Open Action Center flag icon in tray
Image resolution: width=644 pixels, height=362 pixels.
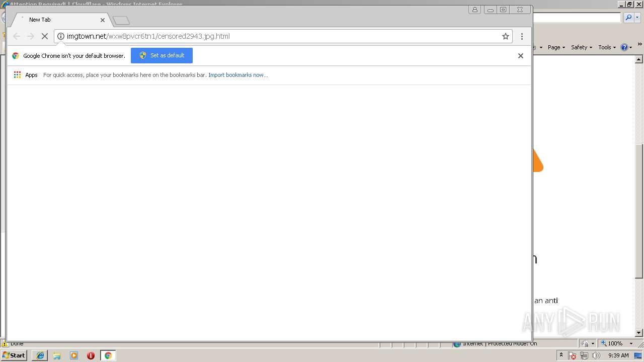(x=572, y=355)
